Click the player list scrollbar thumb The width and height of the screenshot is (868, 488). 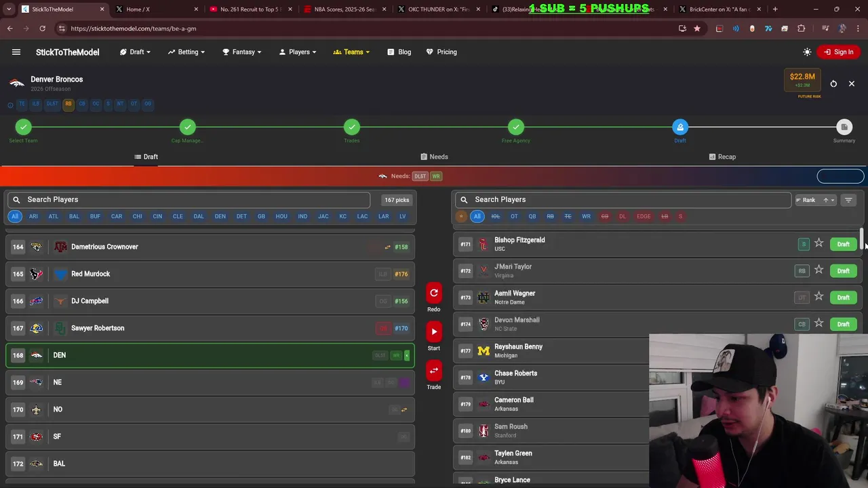tap(862, 239)
